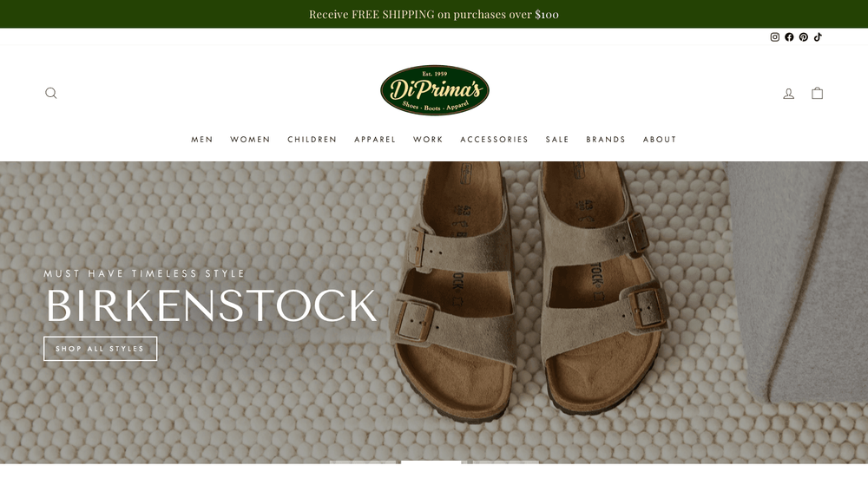The image size is (868, 485).
Task: Expand the Accessories navigation item
Action: (495, 140)
